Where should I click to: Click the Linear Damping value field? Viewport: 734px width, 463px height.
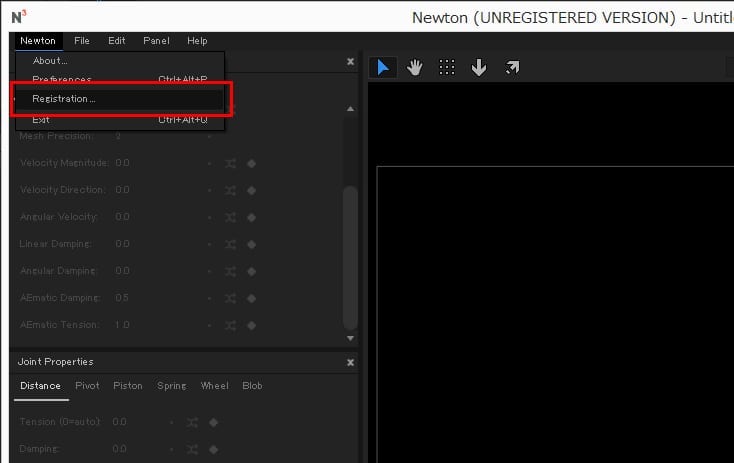click(123, 244)
